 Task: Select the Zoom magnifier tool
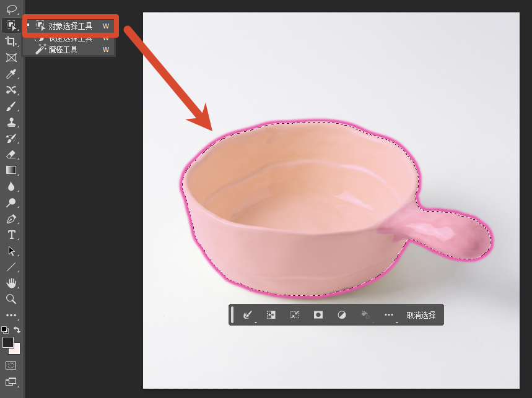pyautogui.click(x=11, y=299)
